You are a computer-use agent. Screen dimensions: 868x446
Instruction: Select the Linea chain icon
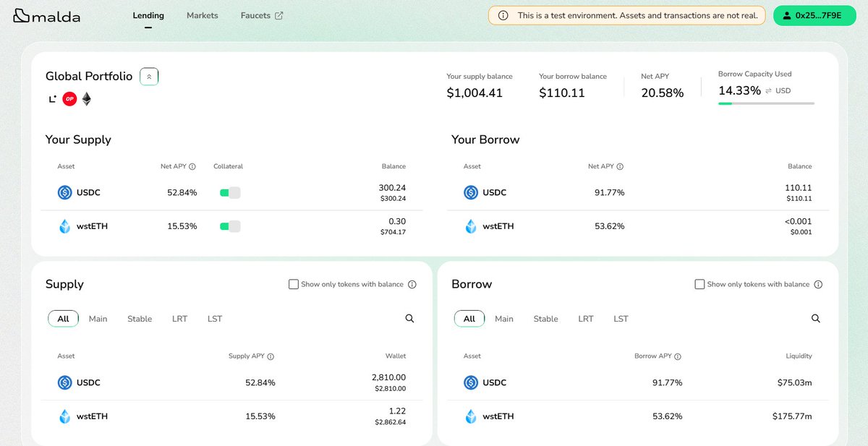[53, 99]
